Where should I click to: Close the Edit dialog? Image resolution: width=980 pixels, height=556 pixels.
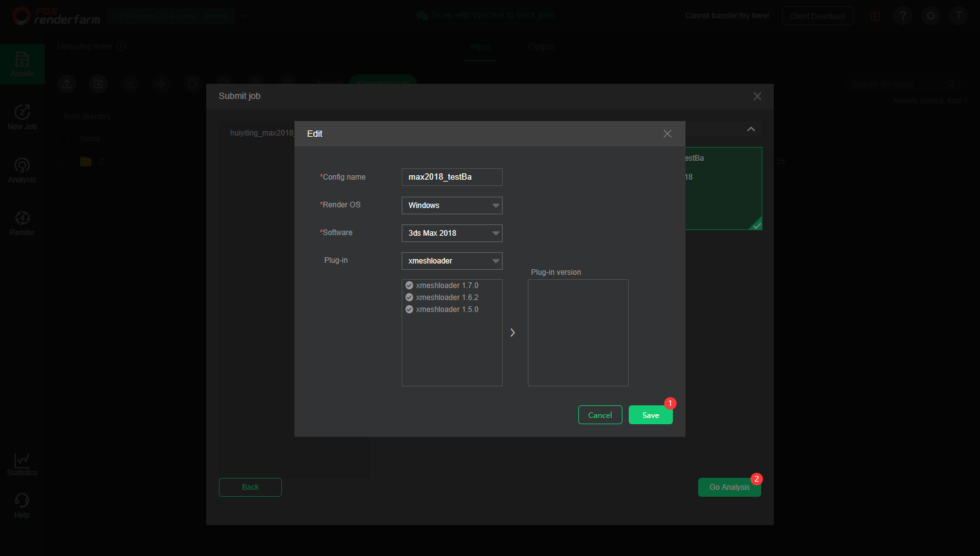click(667, 134)
